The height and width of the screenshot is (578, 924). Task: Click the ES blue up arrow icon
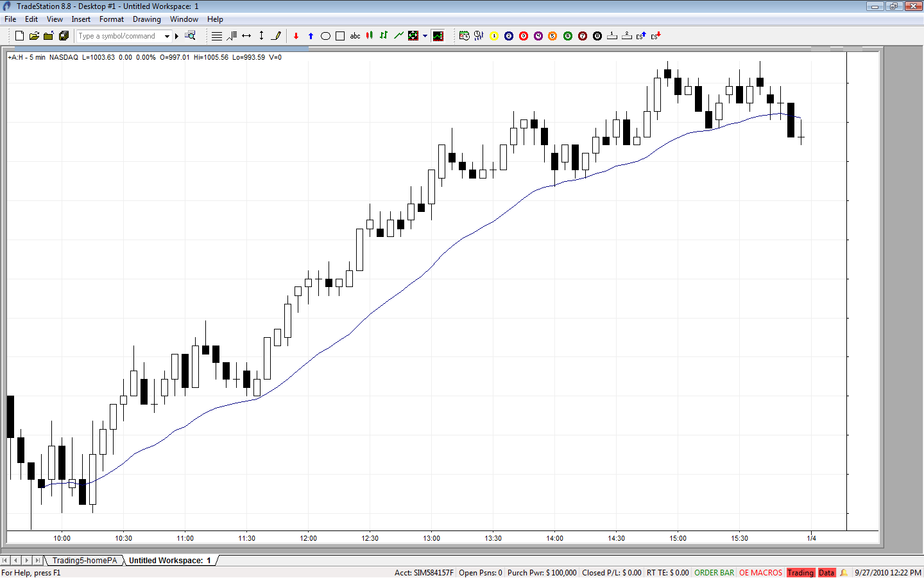[641, 36]
